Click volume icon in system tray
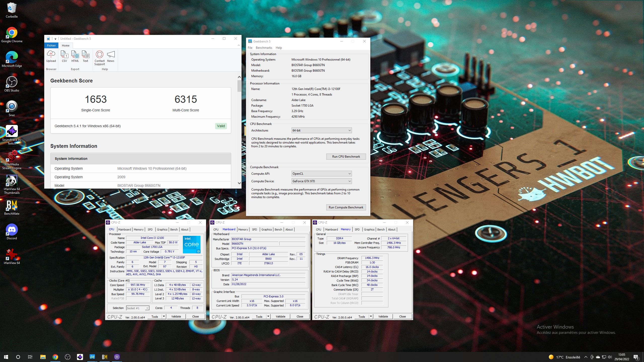The width and height of the screenshot is (644, 362). click(x=610, y=357)
